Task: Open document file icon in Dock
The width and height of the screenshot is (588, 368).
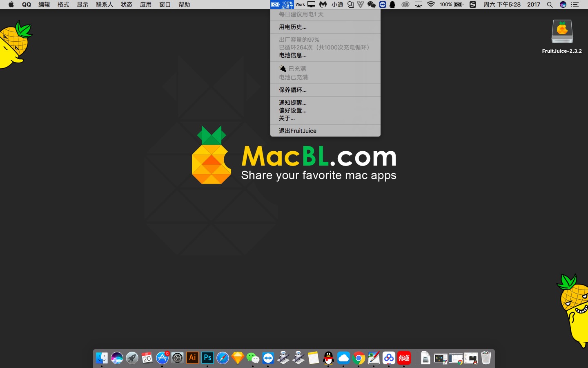Action: 425,358
